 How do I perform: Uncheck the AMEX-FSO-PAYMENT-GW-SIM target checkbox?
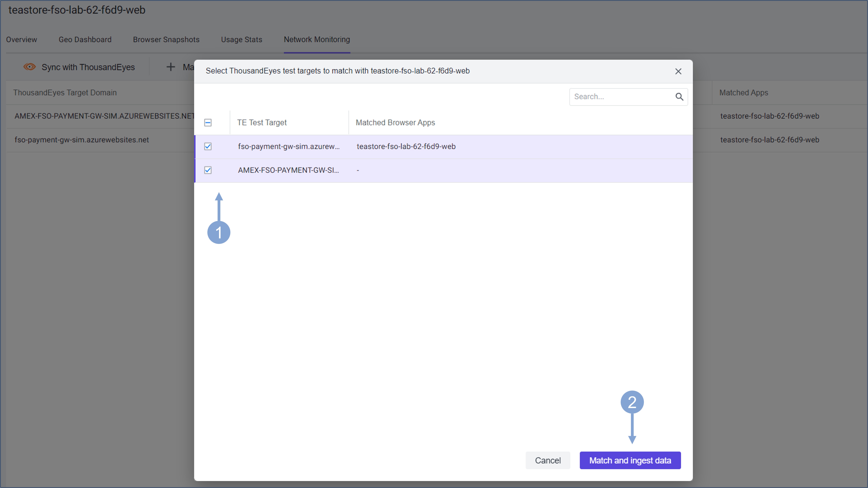coord(208,170)
